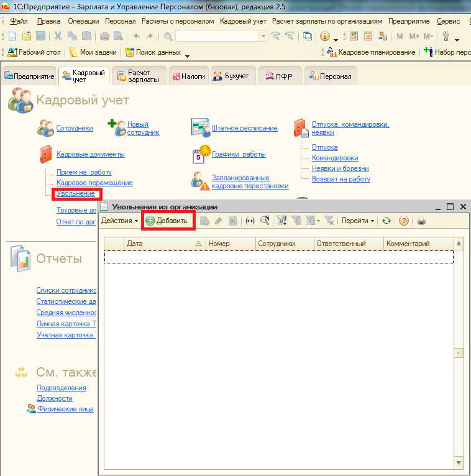Screen dimensions: 471x476
Task: Sort the list by the Дата column header
Action: coord(160,244)
